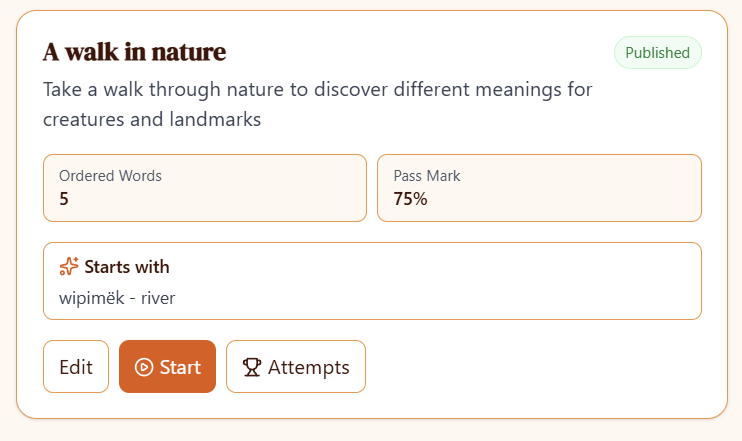This screenshot has width=742, height=441.
Task: Select the 'A walk in nature' title
Action: [x=134, y=52]
